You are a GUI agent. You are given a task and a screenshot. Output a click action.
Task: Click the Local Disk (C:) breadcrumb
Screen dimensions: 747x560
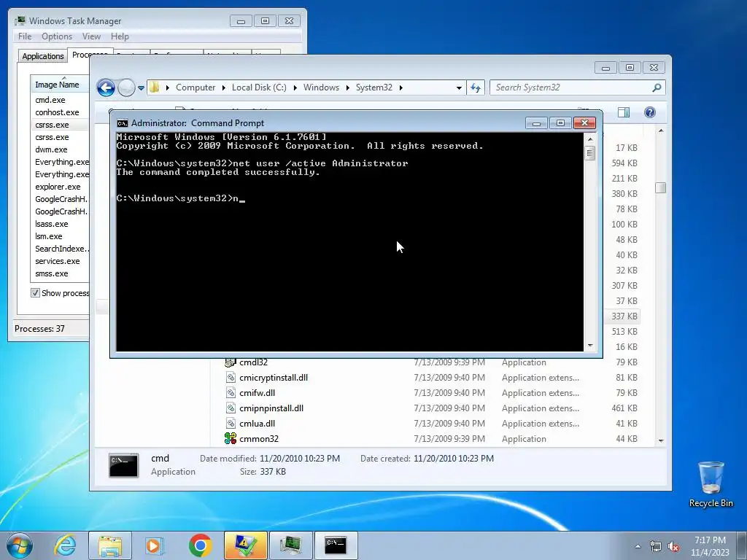pos(259,87)
